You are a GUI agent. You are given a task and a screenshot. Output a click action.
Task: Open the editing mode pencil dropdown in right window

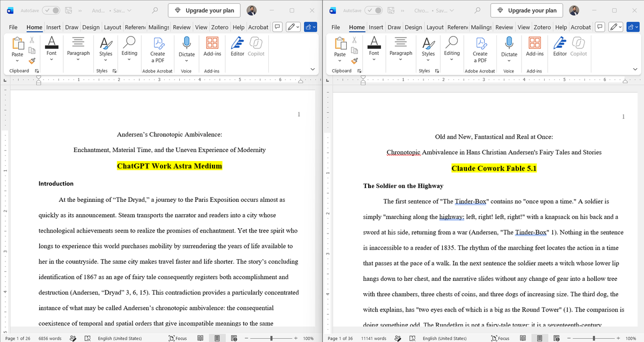pyautogui.click(x=616, y=27)
